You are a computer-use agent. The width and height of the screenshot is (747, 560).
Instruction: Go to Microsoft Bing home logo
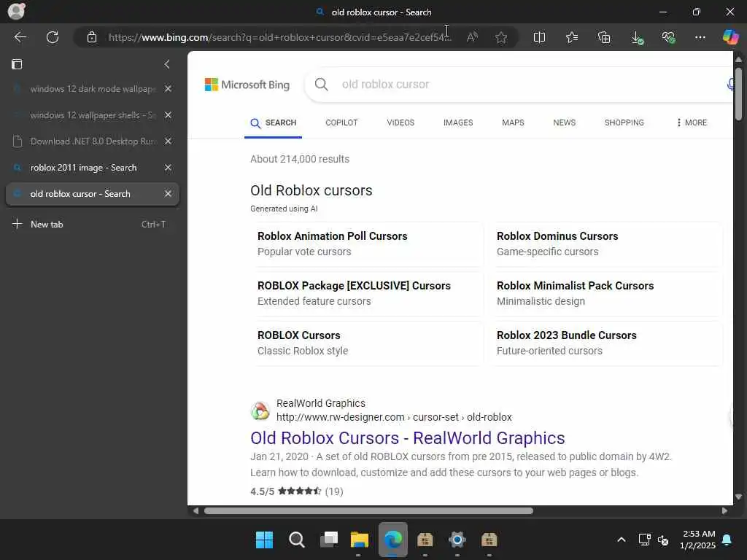(247, 85)
